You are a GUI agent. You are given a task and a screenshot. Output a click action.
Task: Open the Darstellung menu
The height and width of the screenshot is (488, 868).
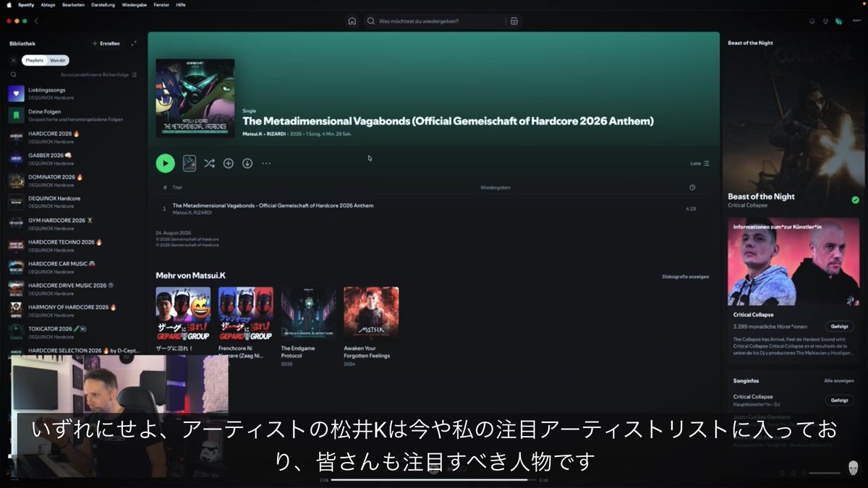pos(103,4)
